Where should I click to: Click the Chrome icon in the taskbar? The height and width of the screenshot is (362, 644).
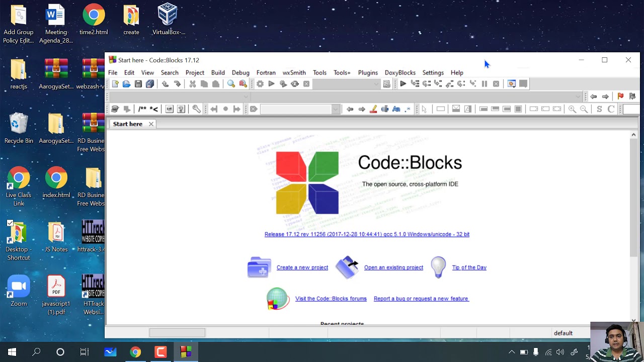point(135,352)
